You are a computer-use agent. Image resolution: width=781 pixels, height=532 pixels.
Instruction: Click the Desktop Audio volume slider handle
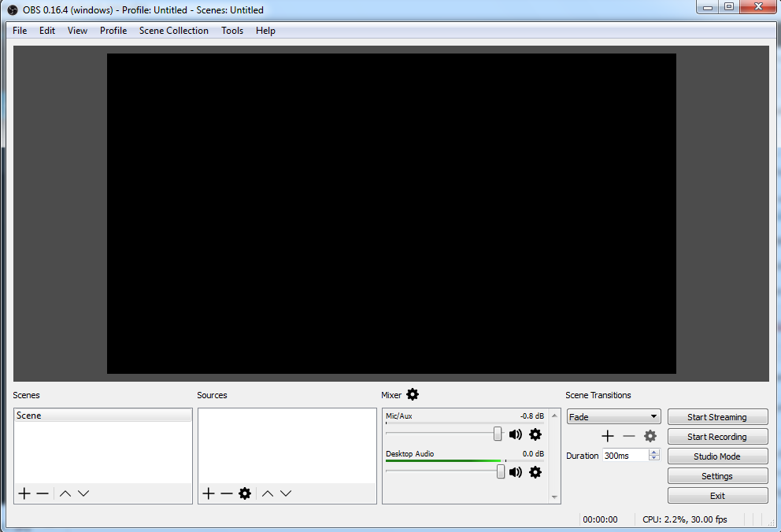pos(501,471)
